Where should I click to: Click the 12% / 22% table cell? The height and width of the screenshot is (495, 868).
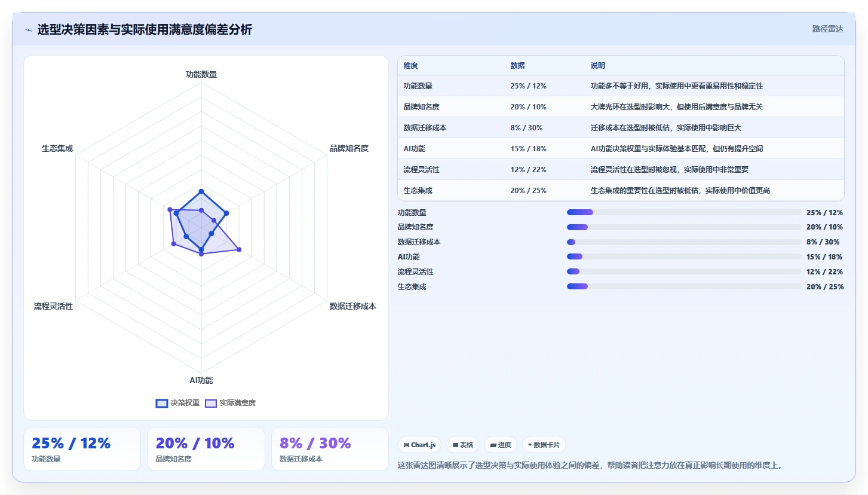528,170
